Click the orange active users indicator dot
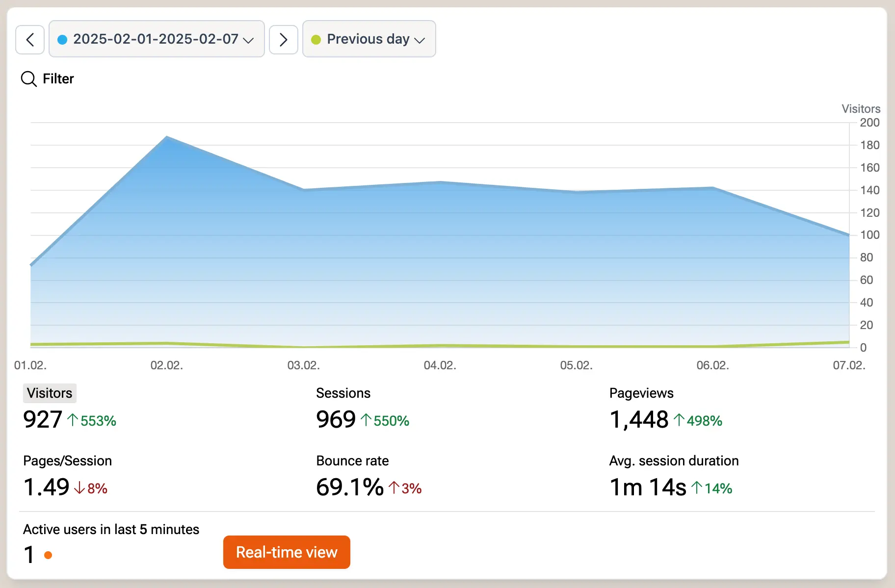 (48, 555)
